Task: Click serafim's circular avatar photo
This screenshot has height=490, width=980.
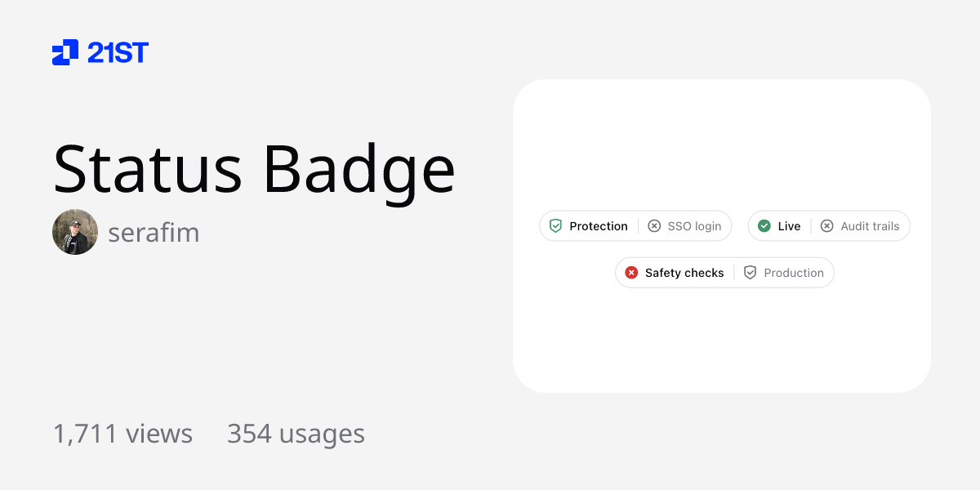Action: (x=74, y=232)
